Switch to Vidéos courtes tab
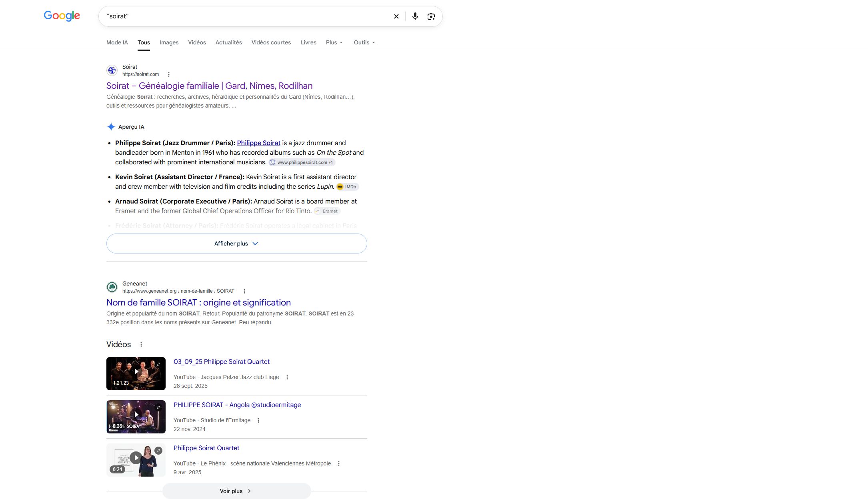This screenshot has height=503, width=868. click(271, 42)
